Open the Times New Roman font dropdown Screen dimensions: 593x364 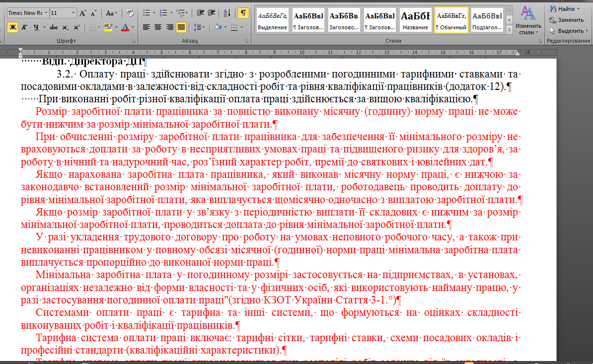46,13
